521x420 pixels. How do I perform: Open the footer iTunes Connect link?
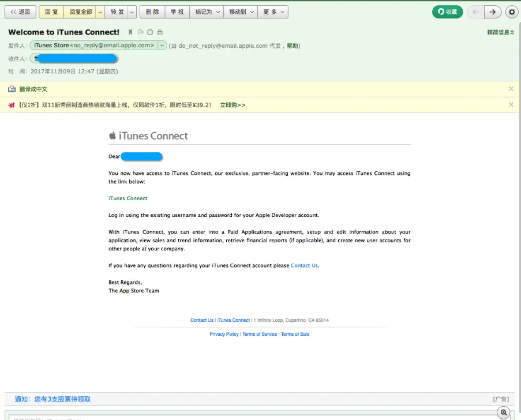pyautogui.click(x=234, y=320)
